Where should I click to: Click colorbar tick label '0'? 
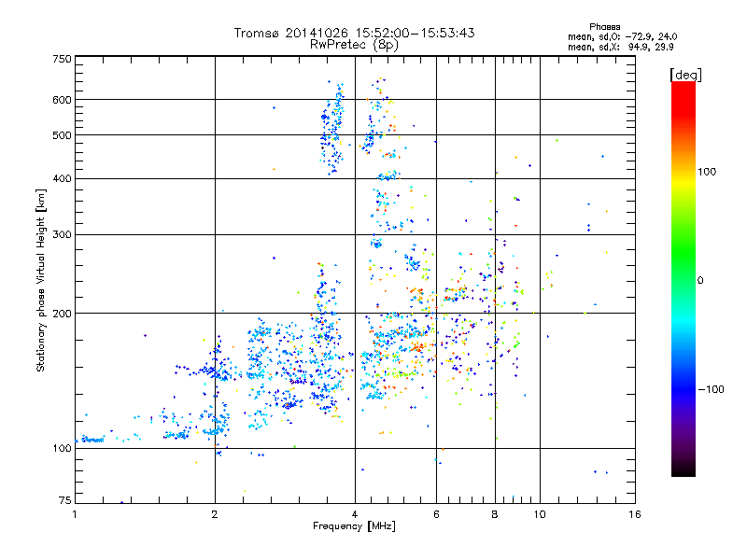click(699, 281)
